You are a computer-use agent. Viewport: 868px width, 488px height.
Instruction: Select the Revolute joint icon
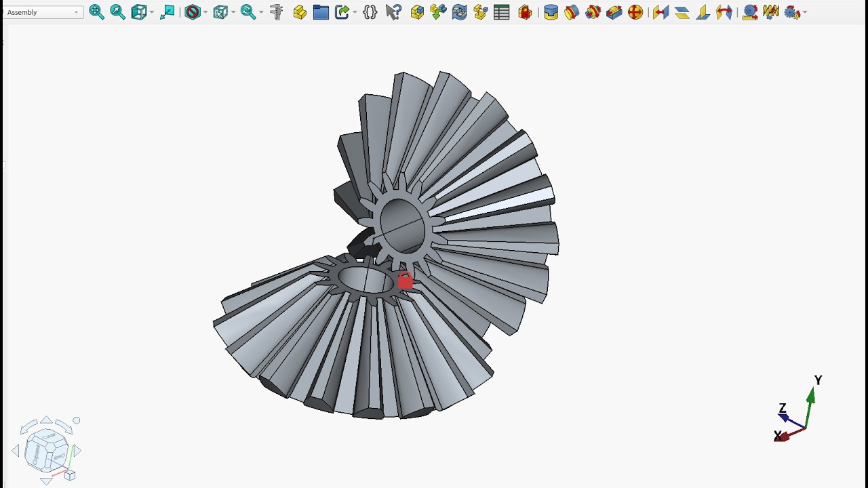(x=572, y=12)
